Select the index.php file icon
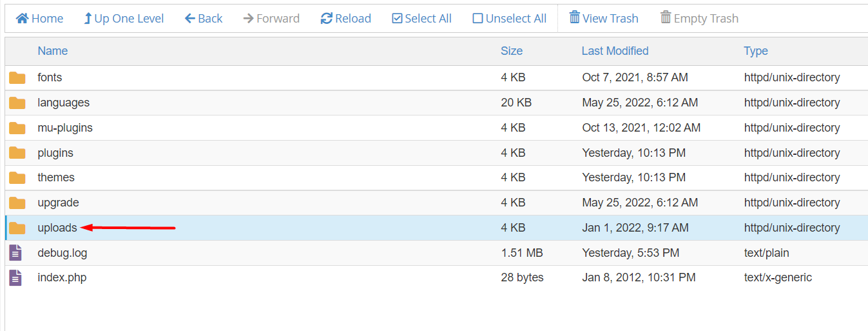Image resolution: width=868 pixels, height=331 pixels. pyautogui.click(x=16, y=278)
